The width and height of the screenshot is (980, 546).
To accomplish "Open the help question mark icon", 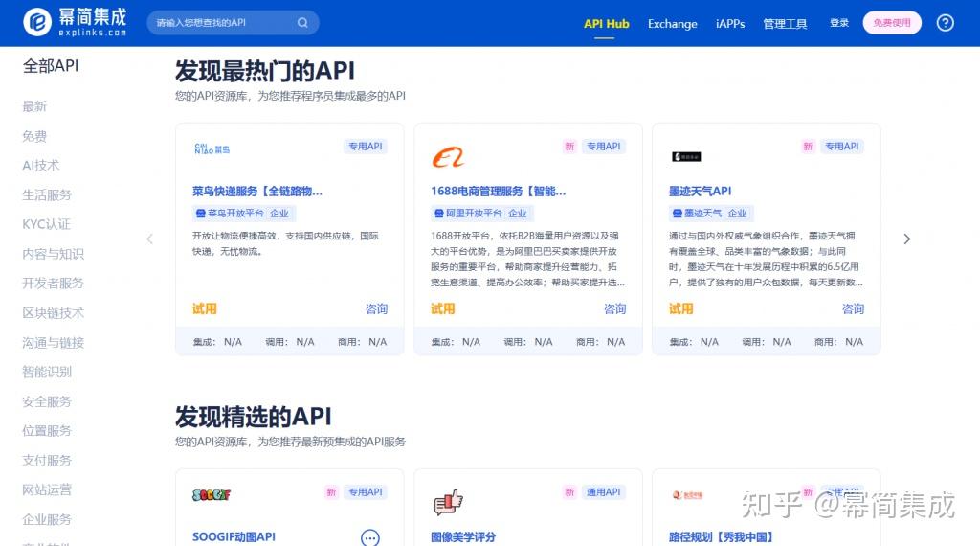I will pos(945,23).
